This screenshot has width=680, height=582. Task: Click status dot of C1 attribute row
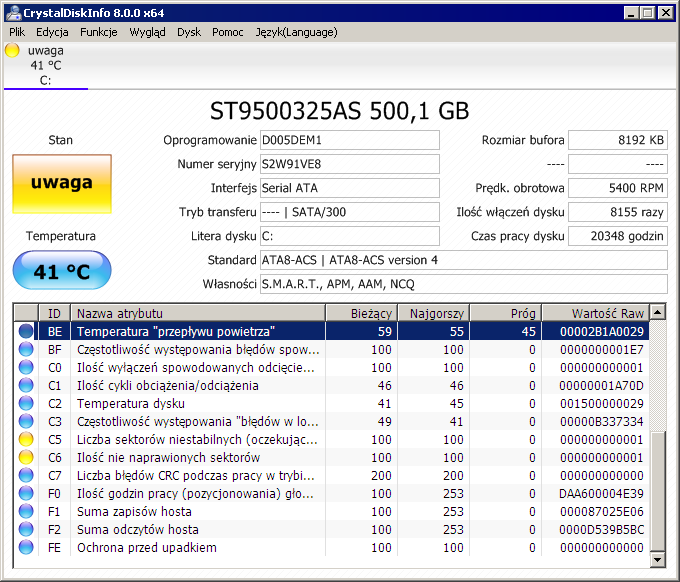tap(26, 386)
